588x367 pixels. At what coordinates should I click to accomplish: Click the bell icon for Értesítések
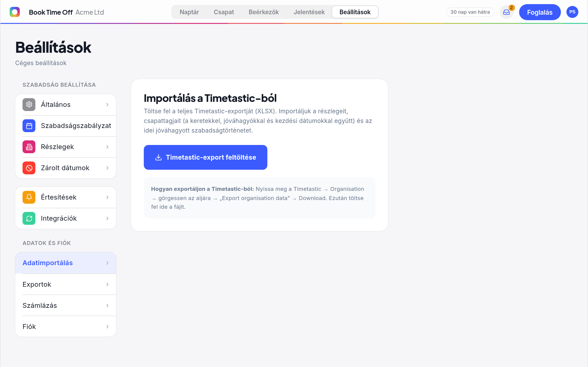(29, 197)
